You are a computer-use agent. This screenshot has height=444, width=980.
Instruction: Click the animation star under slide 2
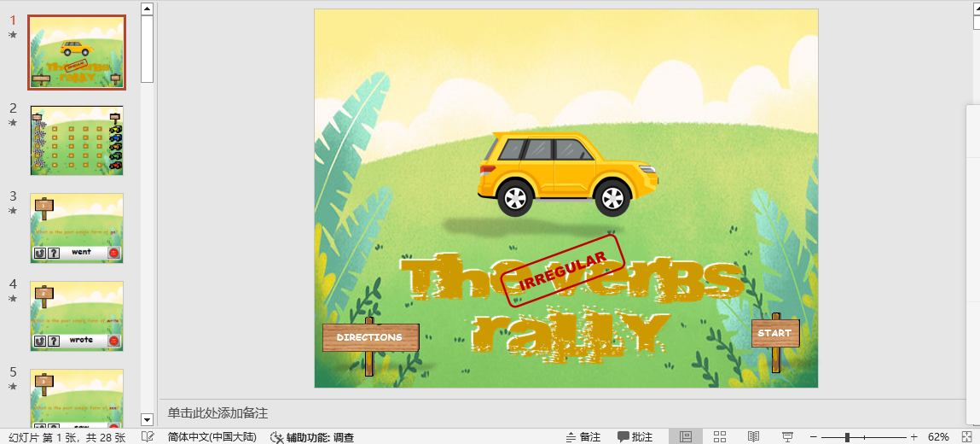coord(13,123)
